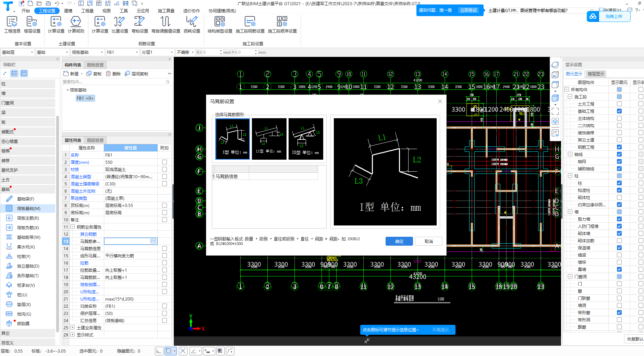
Task: Expand 显示样式 property group
Action: coord(73,335)
